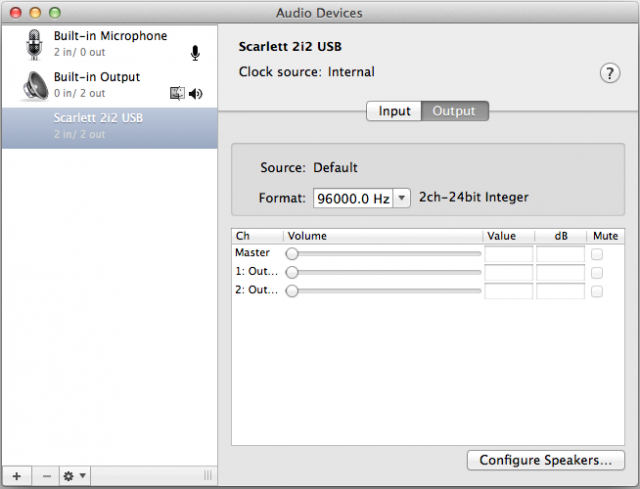Click Configure Speakers button
The height and width of the screenshot is (489, 640).
[546, 460]
